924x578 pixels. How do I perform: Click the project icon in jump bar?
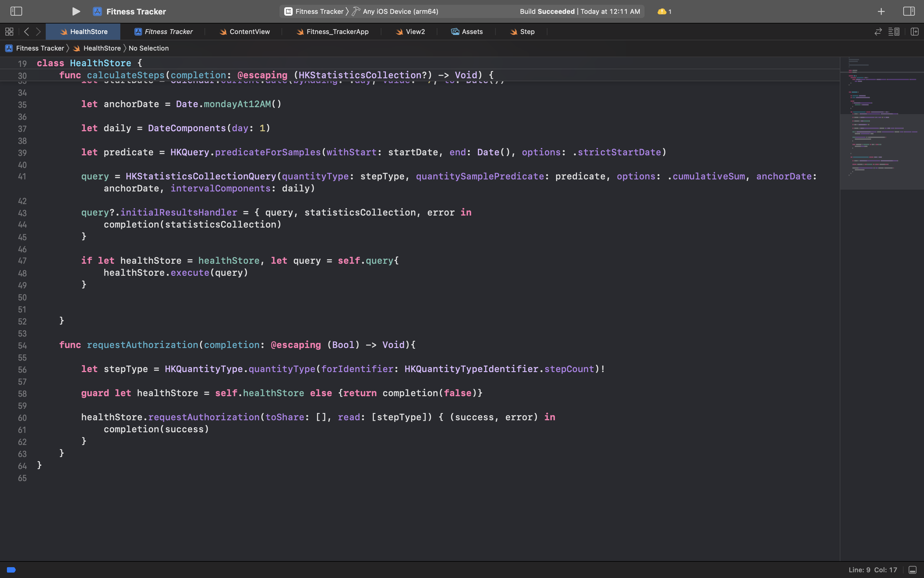[x=9, y=48]
